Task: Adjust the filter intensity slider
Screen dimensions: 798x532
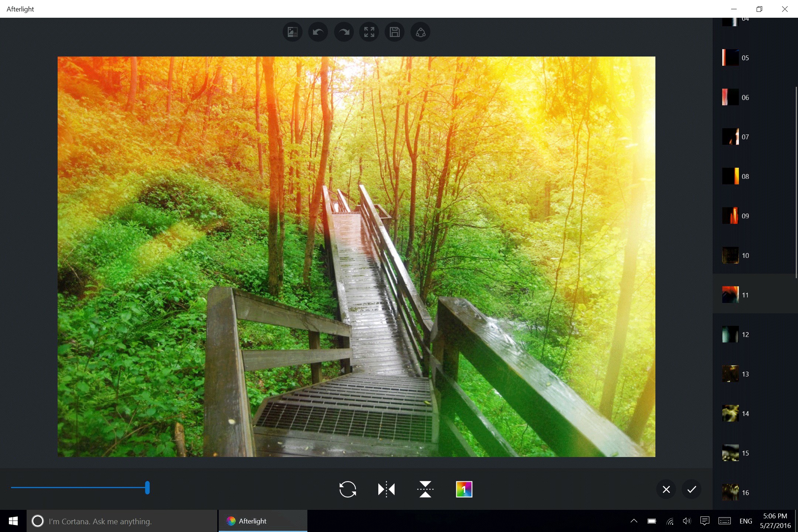Action: tap(147, 488)
